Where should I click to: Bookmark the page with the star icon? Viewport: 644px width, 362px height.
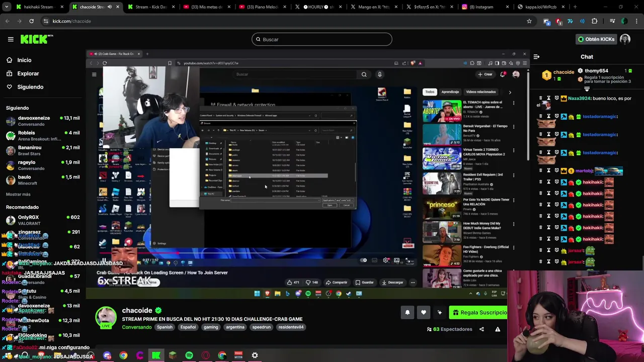point(529,21)
